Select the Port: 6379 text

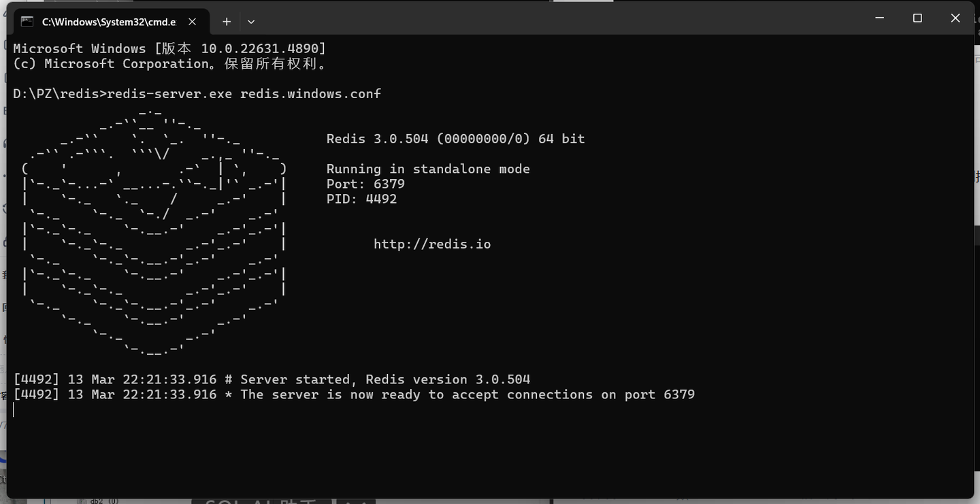point(365,183)
